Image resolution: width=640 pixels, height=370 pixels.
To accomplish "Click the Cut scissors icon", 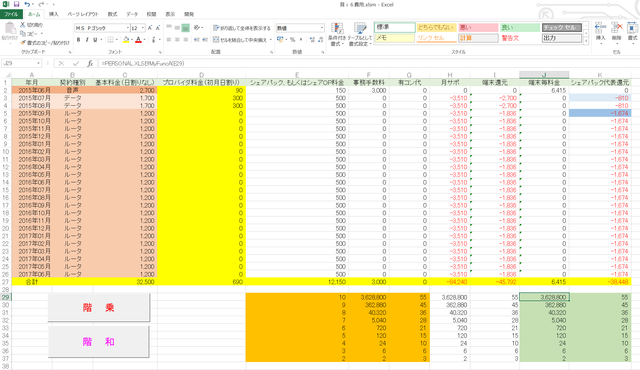I will coord(23,25).
